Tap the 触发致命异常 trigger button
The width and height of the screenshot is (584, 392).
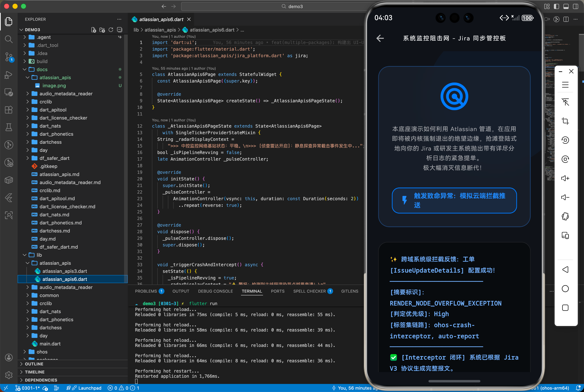coord(454,201)
